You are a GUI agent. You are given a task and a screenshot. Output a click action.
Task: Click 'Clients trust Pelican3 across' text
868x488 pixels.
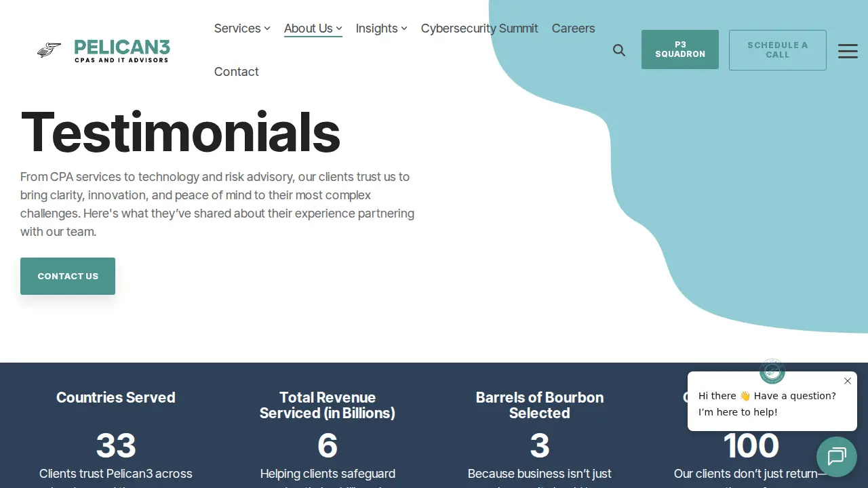click(116, 474)
